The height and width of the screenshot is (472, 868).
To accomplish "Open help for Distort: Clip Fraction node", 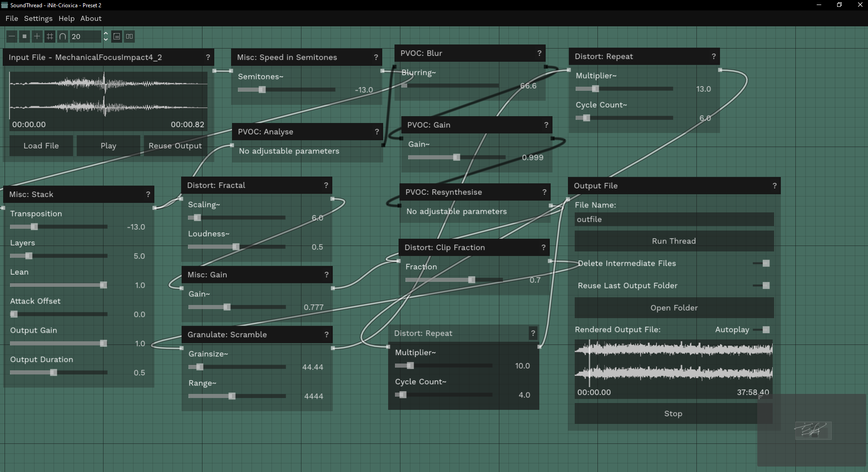I will pyautogui.click(x=543, y=247).
